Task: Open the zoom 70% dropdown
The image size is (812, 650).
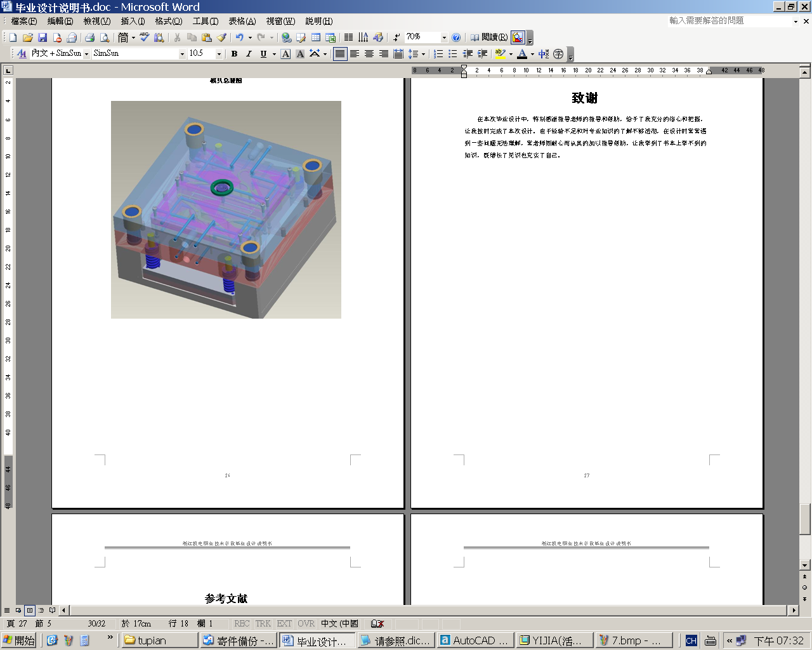Action: click(444, 37)
